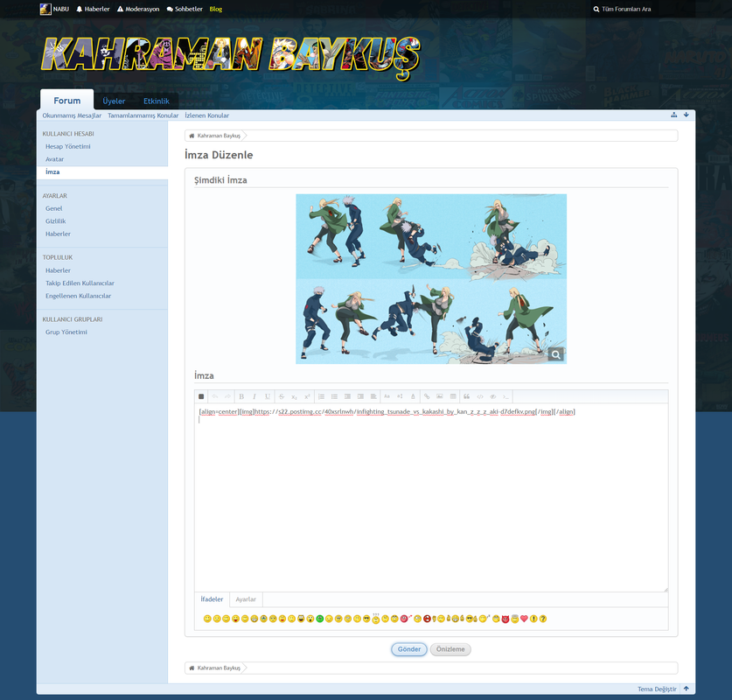This screenshot has width=732, height=700.
Task: Click the current signature image thumbnail
Action: [431, 279]
